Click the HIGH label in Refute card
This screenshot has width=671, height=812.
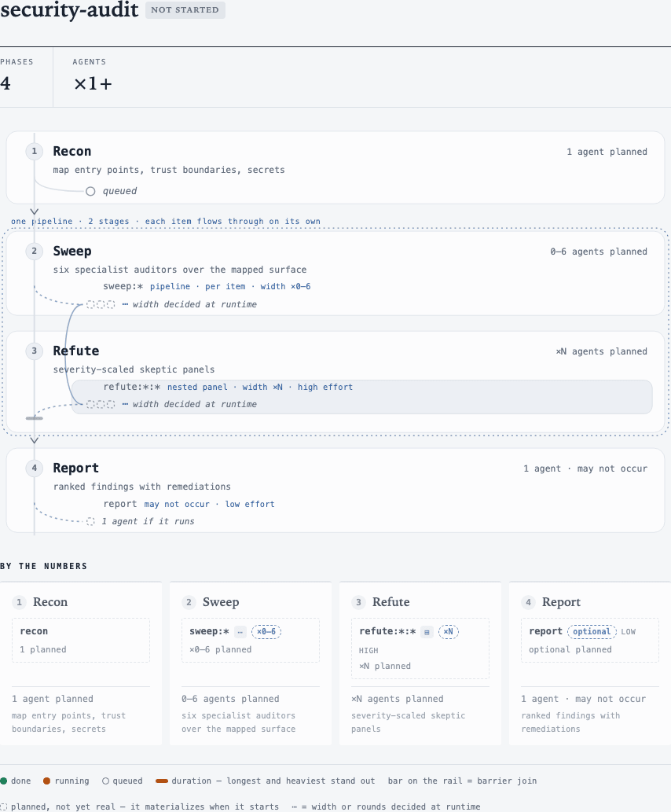pyautogui.click(x=368, y=650)
